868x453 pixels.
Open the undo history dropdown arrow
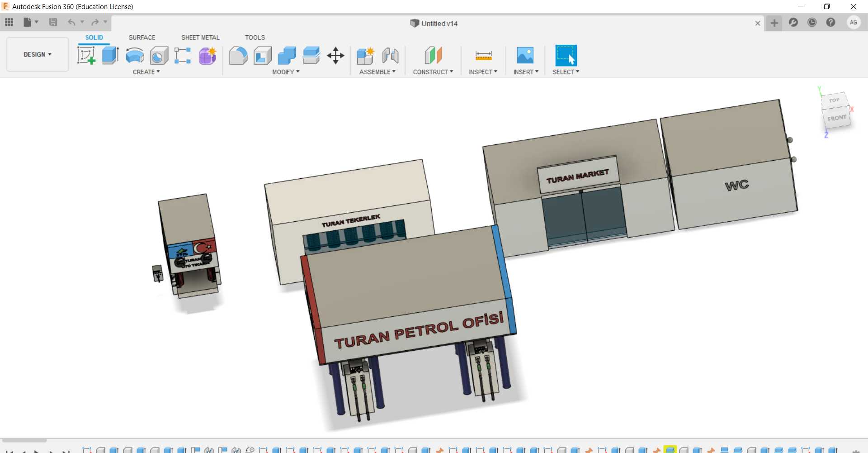(82, 22)
